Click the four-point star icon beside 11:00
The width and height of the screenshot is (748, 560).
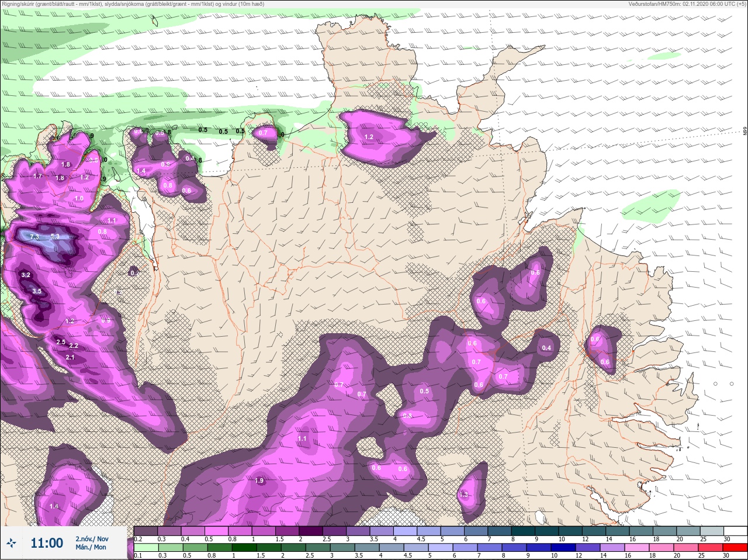click(11, 543)
